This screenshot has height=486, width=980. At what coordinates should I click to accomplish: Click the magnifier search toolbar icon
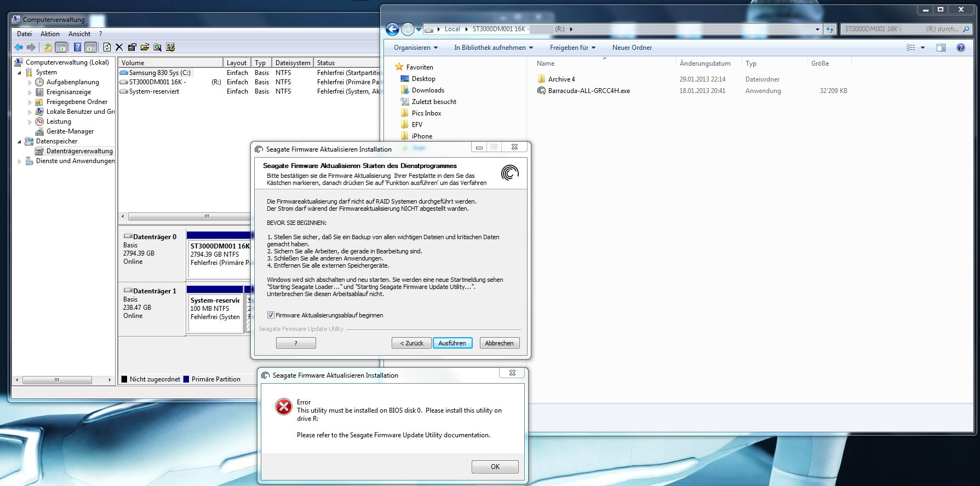pyautogui.click(x=157, y=48)
